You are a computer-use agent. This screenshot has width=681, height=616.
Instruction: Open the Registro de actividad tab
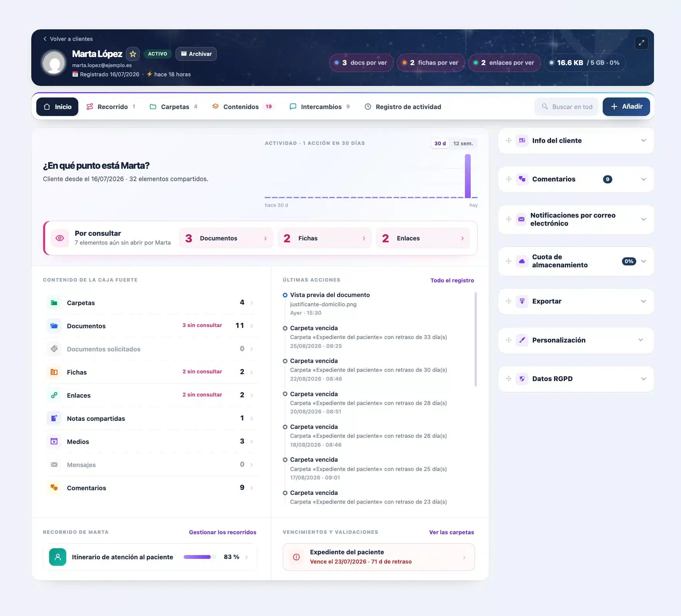[x=403, y=107]
